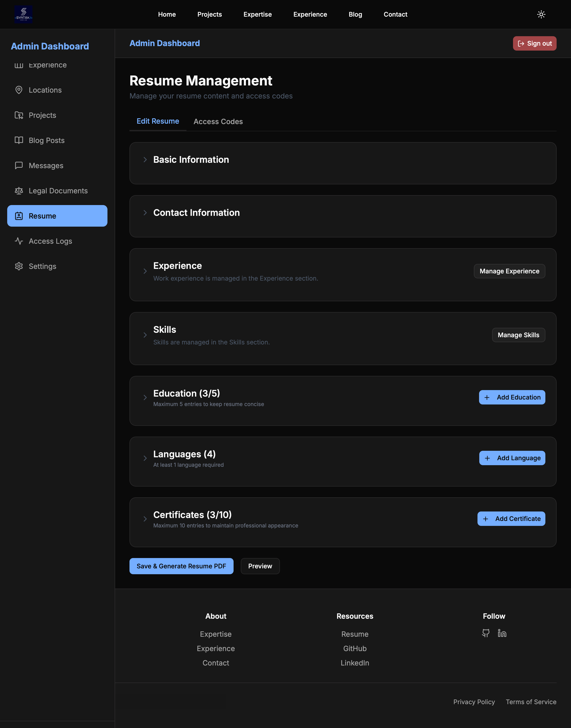Image resolution: width=571 pixels, height=728 pixels.
Task: Open Expertise in the top navigation
Action: point(257,14)
